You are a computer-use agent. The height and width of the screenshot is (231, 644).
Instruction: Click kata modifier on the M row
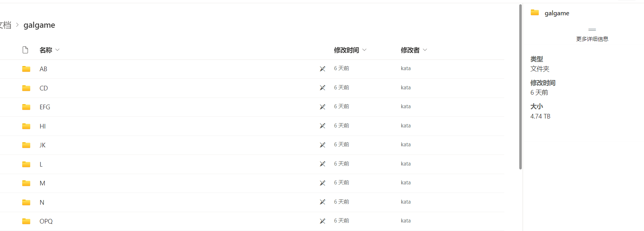(406, 183)
